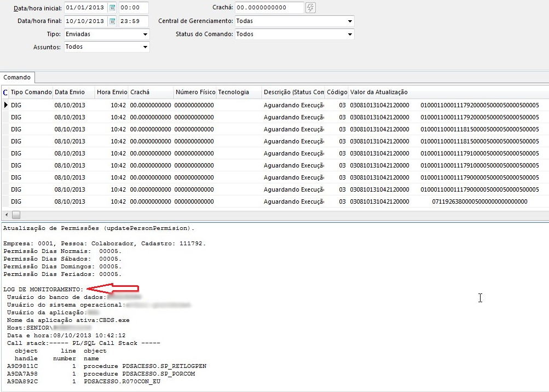Click the Número Físico column header
The width and height of the screenshot is (549, 392).
point(194,92)
